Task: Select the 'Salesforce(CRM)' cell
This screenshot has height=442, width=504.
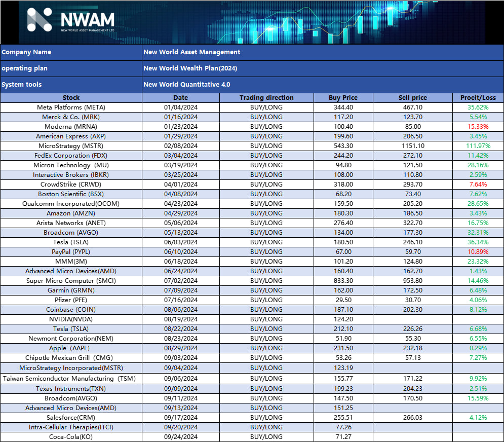Action: pyautogui.click(x=71, y=418)
